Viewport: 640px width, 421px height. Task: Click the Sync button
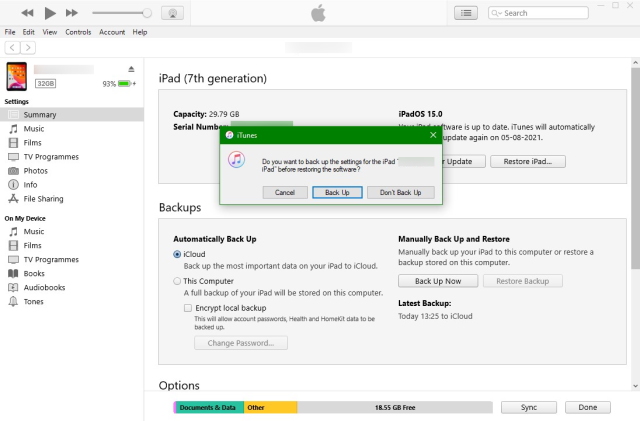[x=529, y=407]
